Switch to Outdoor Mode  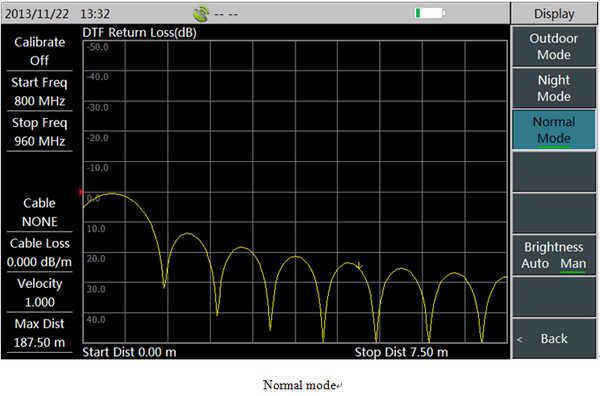point(554,46)
